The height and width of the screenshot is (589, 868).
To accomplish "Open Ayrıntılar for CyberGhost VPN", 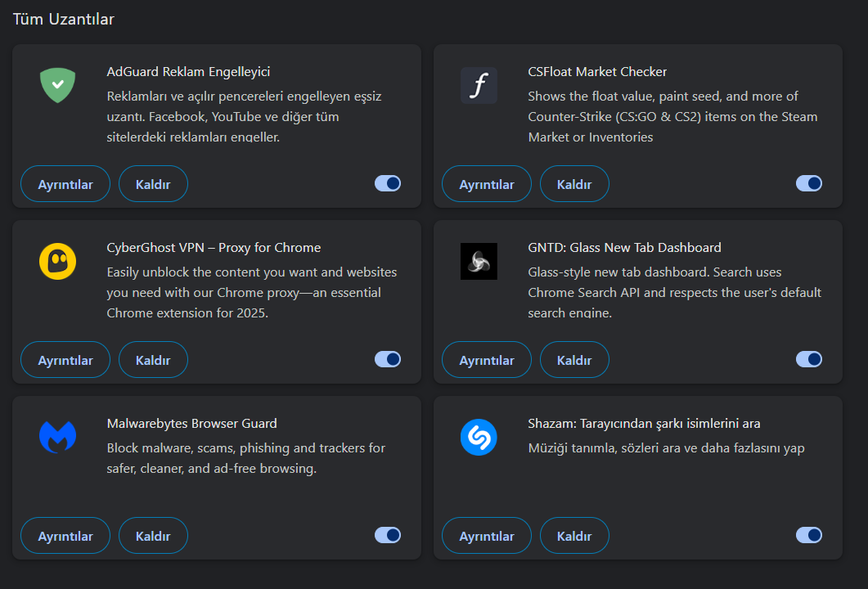I will [65, 360].
